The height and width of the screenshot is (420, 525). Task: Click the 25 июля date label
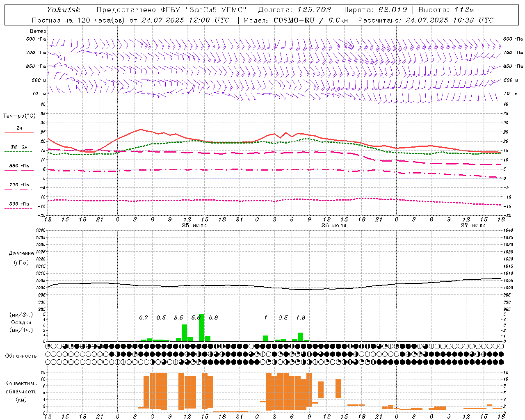[194, 226]
